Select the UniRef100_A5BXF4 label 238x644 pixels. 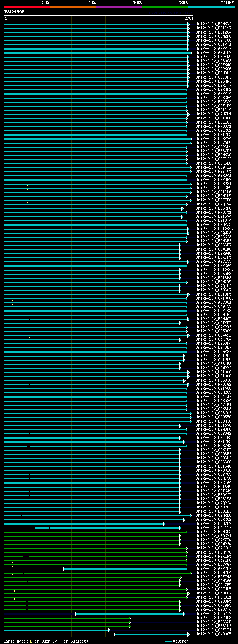(x=213, y=98)
